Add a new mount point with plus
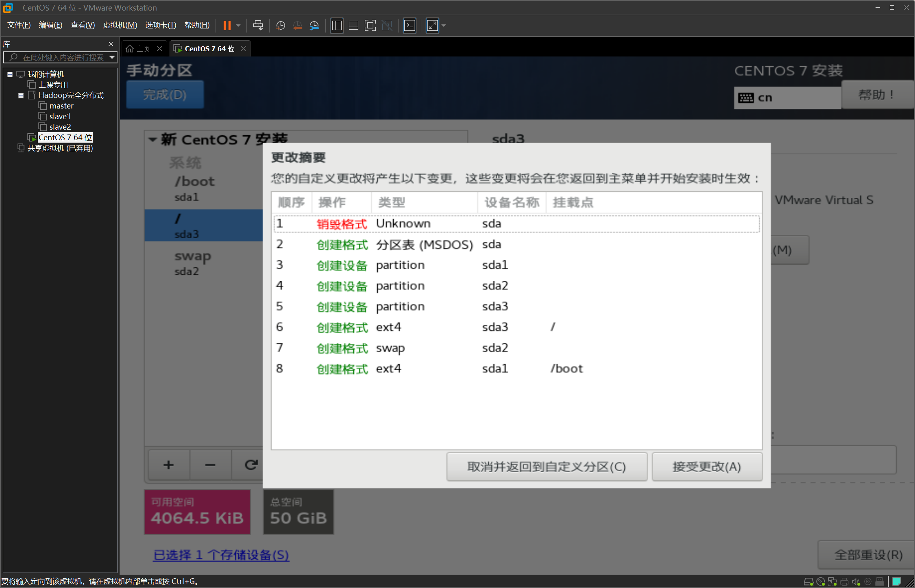 [x=168, y=464]
